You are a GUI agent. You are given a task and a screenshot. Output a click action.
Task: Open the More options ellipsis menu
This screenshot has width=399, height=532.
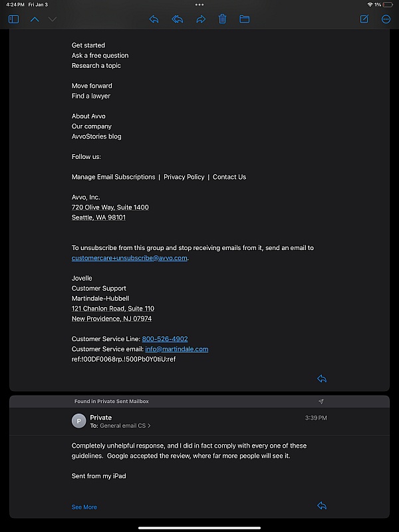coord(386,19)
